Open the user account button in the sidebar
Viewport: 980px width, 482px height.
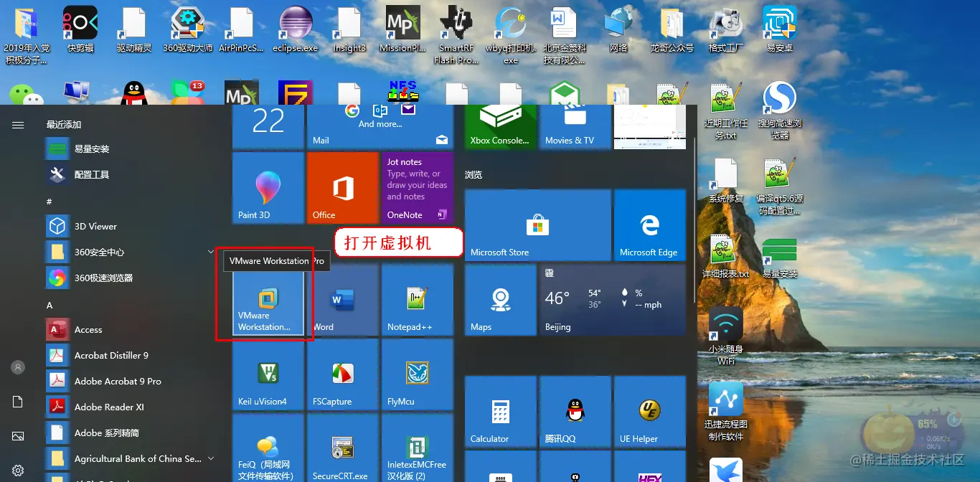pos(18,367)
